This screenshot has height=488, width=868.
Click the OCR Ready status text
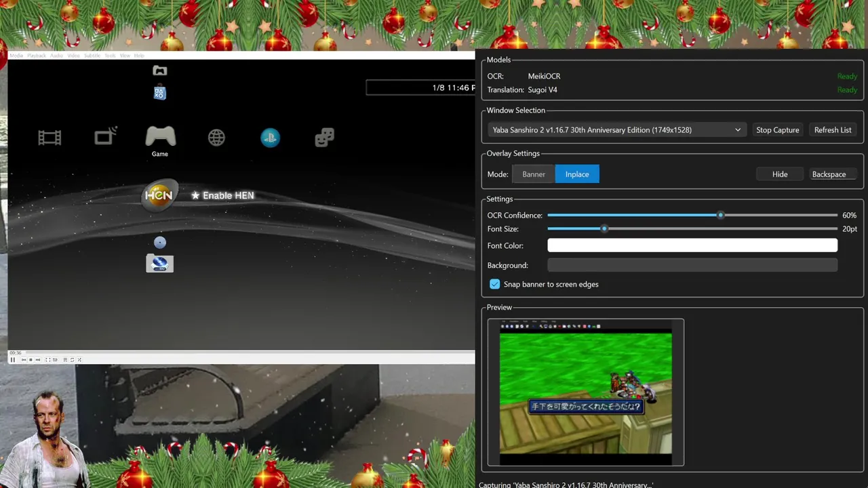point(847,77)
